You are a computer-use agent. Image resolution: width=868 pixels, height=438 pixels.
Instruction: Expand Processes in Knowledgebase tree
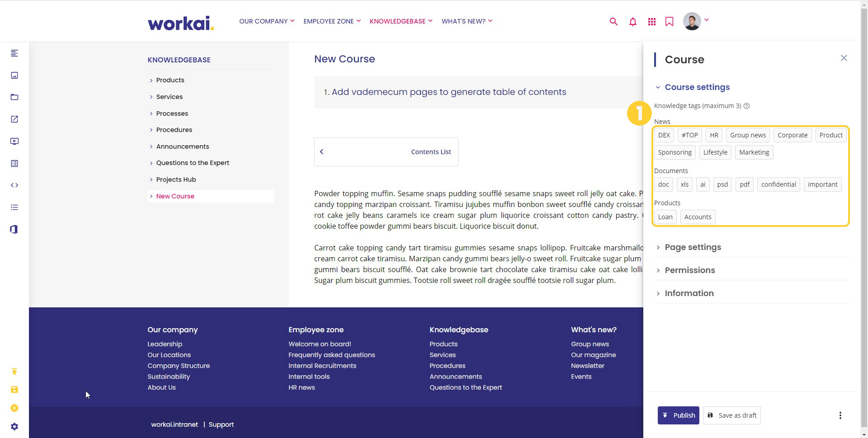click(x=151, y=114)
